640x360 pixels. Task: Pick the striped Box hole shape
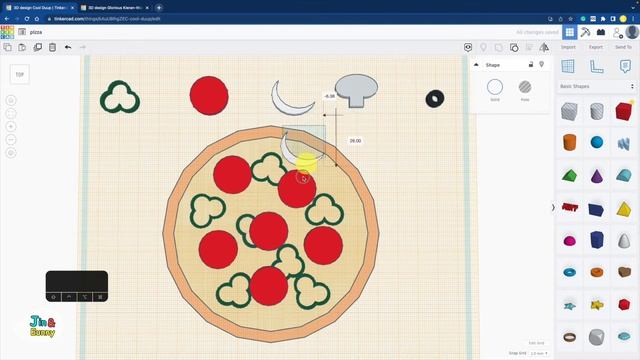pos(569,111)
